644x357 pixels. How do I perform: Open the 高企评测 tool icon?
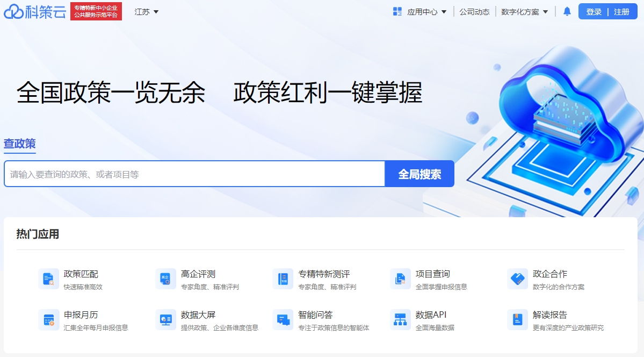point(165,279)
